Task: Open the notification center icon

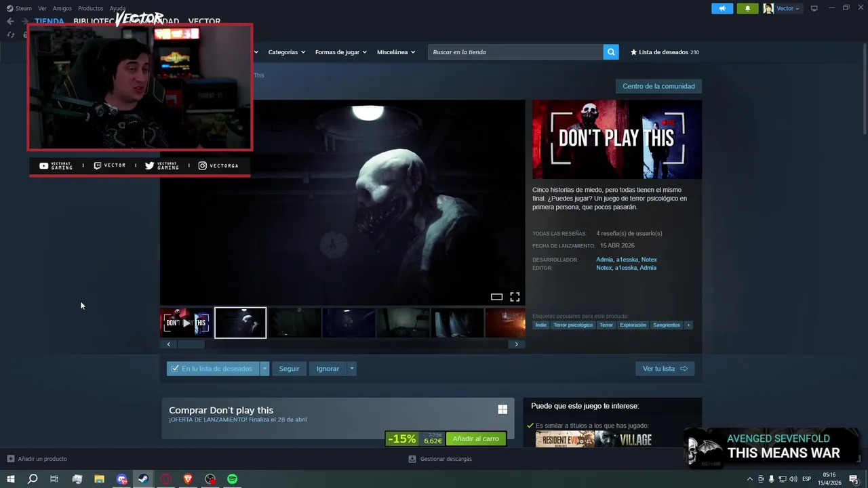Action: (854, 479)
